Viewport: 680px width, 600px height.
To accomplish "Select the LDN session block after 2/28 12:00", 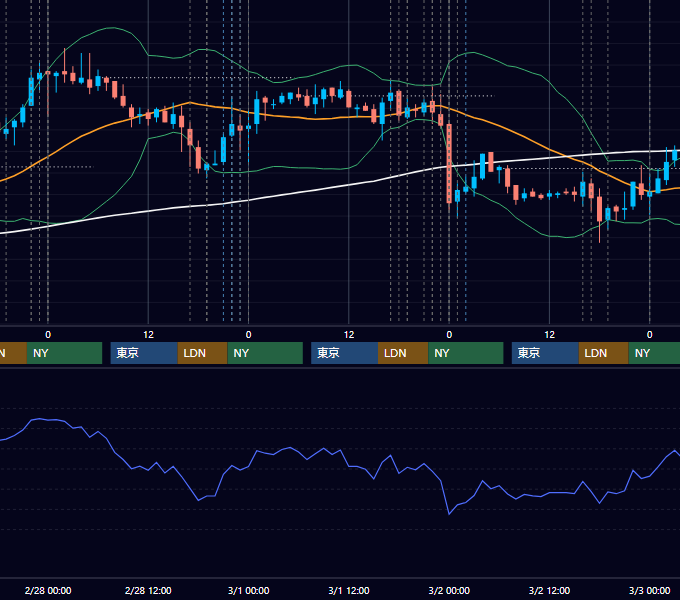I will click(x=203, y=353).
